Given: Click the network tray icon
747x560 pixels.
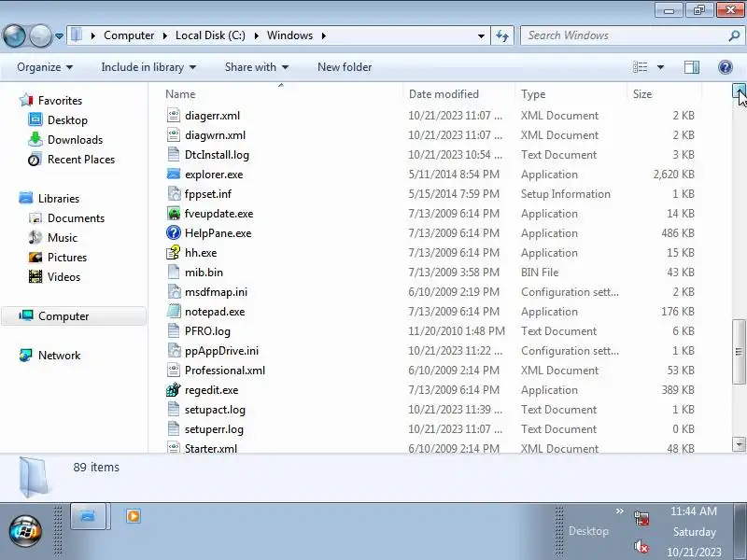Looking at the screenshot, I should [641, 518].
